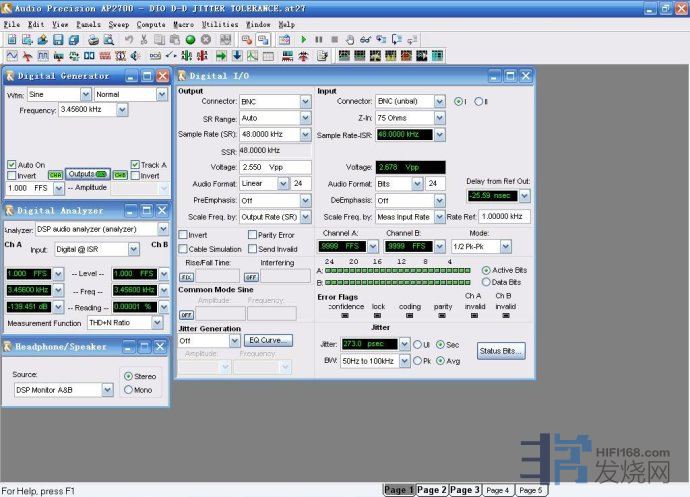Click the EQ Curve... button

[268, 340]
